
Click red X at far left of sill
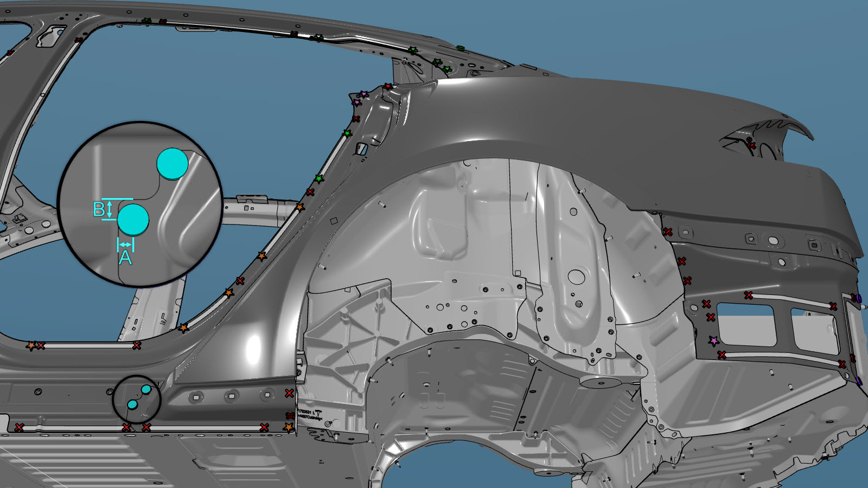(x=20, y=428)
